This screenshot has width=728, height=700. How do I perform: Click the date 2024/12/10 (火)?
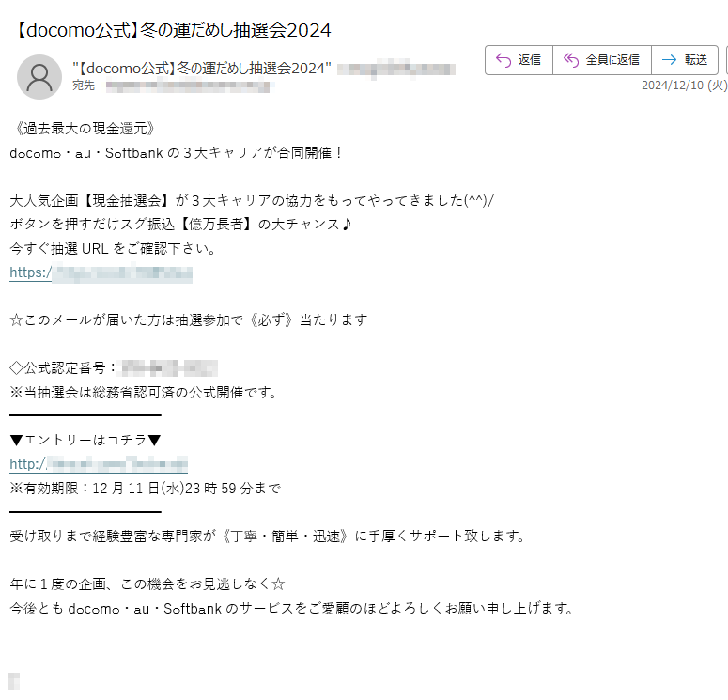684,86
